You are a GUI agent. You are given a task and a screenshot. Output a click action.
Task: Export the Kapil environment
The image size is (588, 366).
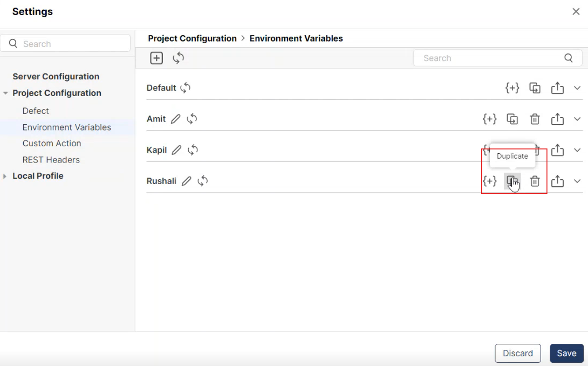click(558, 150)
